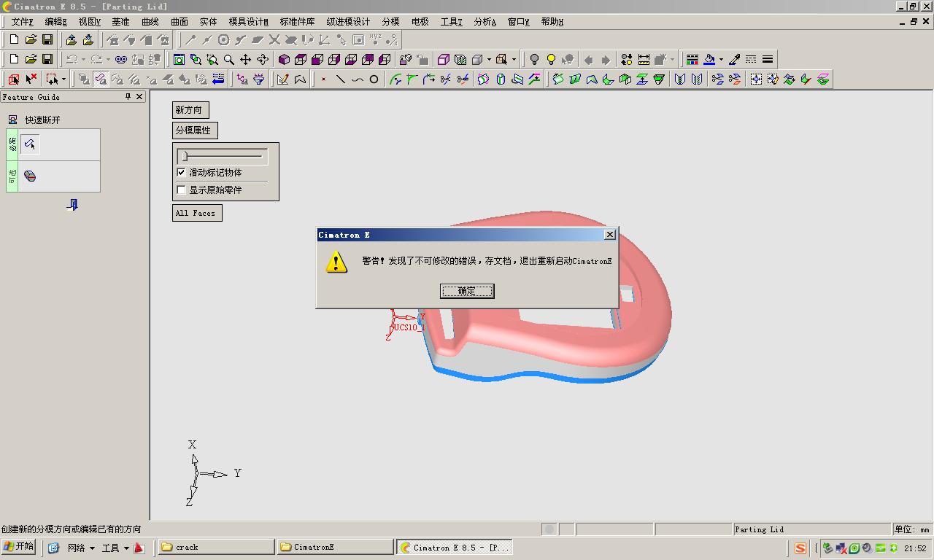Switch to the crack folder taskbar item

[216, 547]
